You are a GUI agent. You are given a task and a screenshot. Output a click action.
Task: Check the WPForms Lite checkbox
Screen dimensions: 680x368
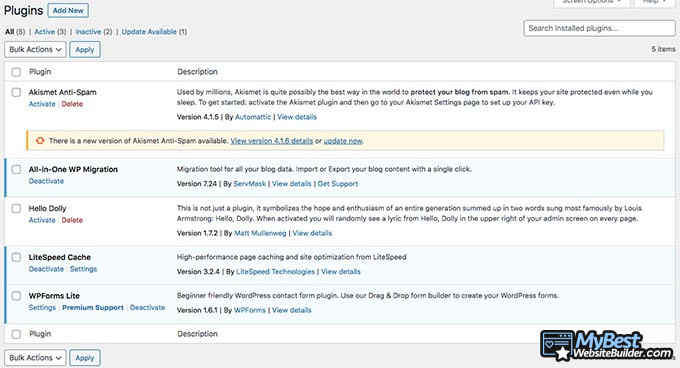[16, 296]
